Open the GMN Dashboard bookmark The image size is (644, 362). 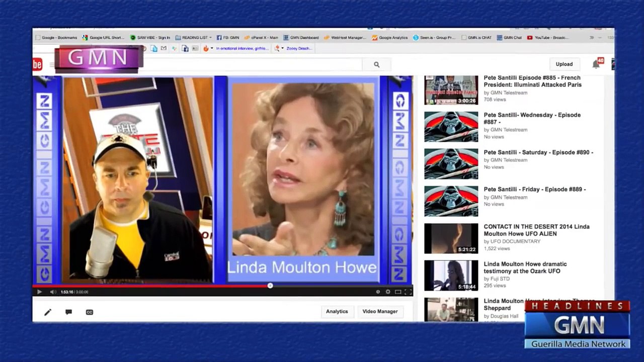click(301, 38)
